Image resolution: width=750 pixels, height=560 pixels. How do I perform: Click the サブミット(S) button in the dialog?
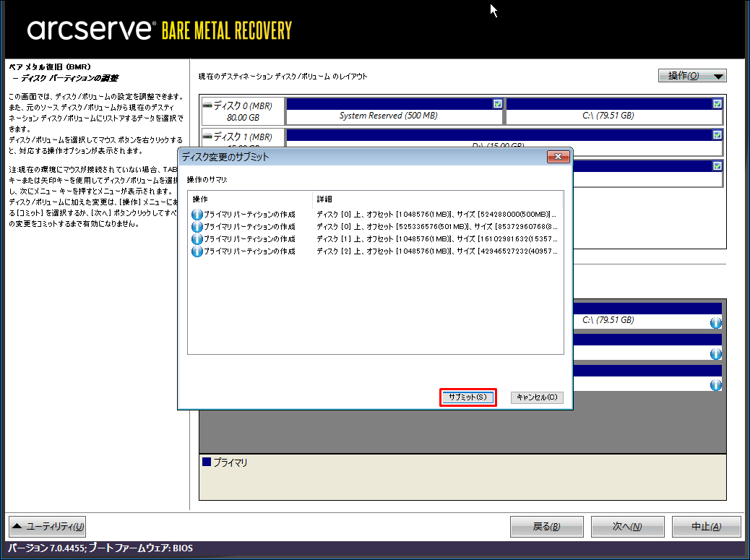(467, 397)
